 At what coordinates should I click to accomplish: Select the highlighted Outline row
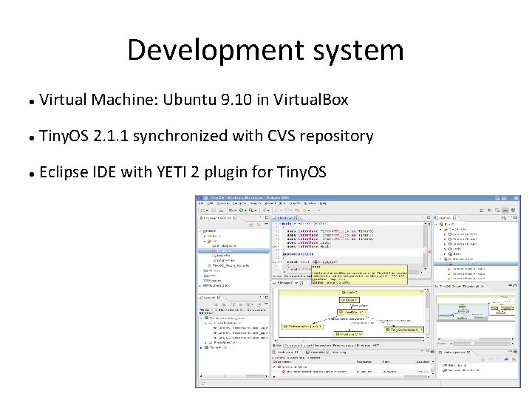476,264
